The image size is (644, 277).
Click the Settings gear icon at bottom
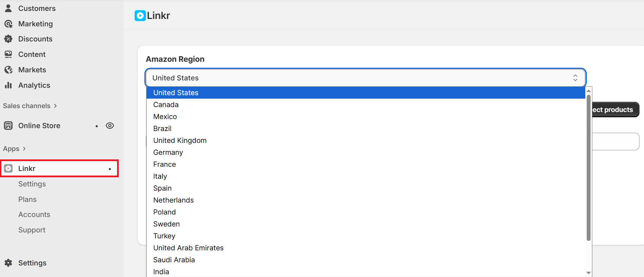[8, 263]
